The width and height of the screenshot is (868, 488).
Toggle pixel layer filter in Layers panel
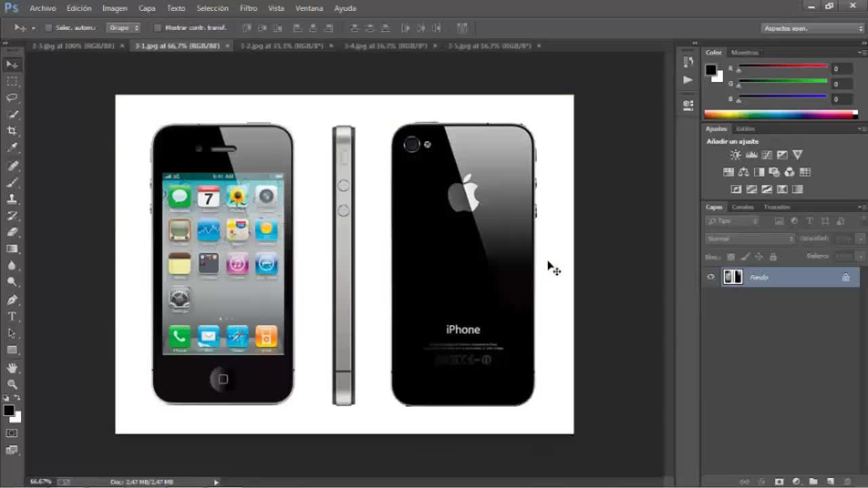click(779, 221)
